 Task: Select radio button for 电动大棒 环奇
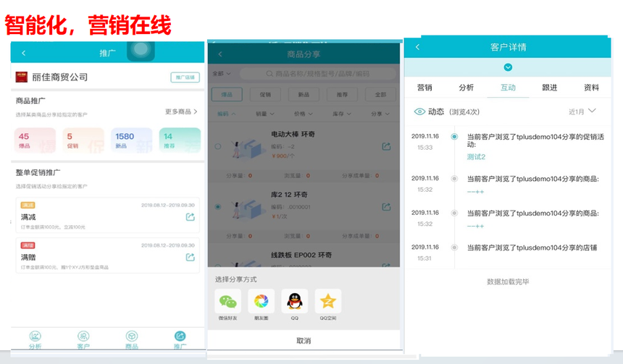(218, 146)
